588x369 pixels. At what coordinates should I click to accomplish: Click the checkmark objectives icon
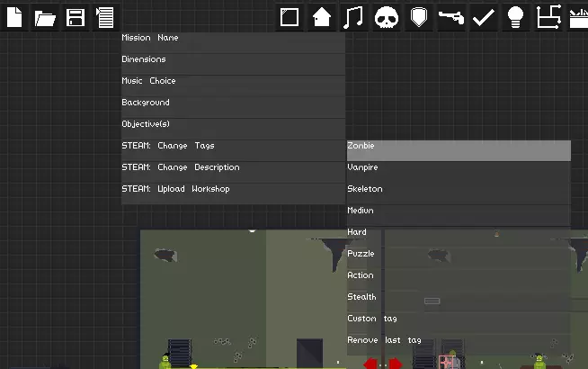pyautogui.click(x=484, y=17)
